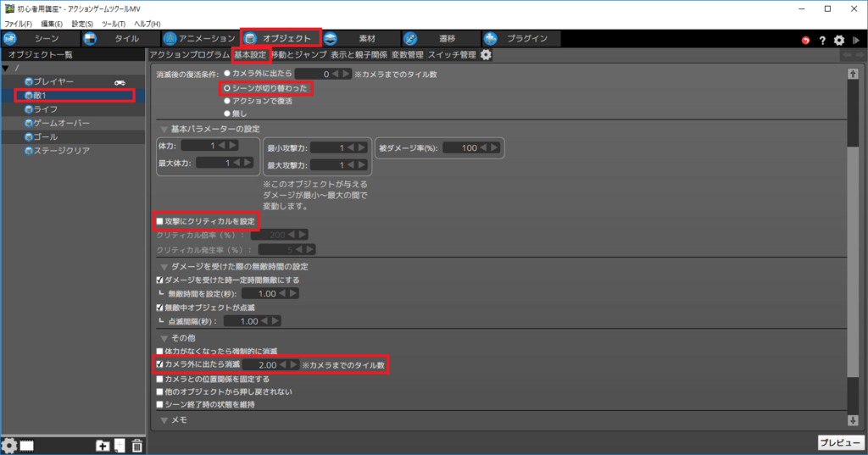Open settings gear in top right

[839, 40]
